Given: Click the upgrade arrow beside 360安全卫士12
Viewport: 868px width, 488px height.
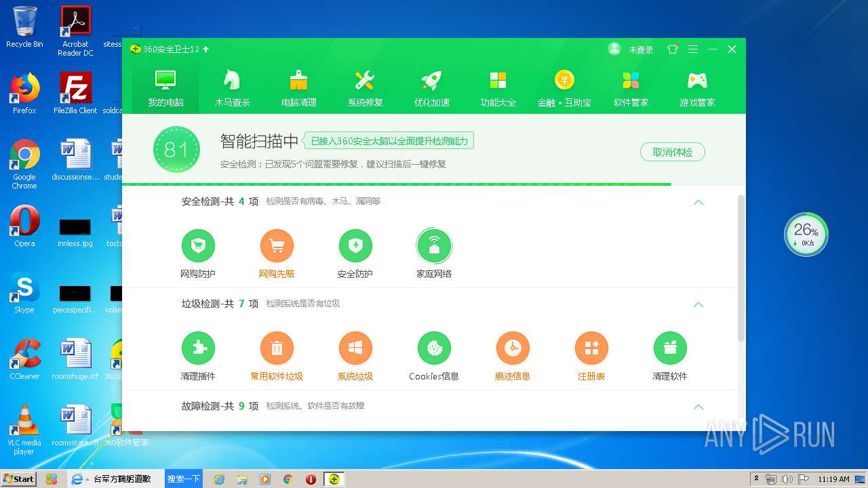Looking at the screenshot, I should pyautogui.click(x=206, y=49).
